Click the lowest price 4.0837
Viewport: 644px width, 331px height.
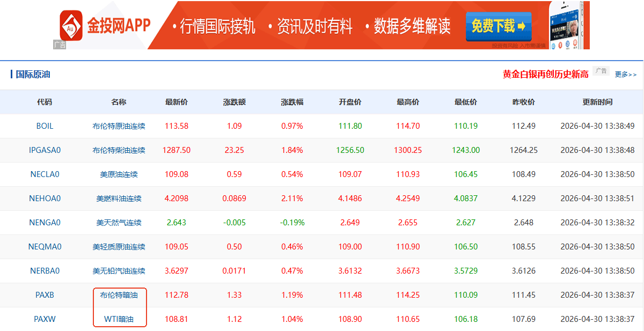click(466, 198)
